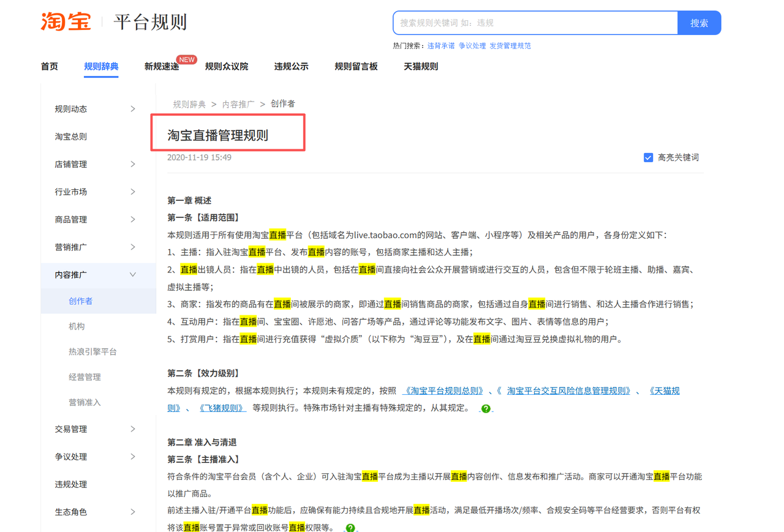Open the 新规速递 tab with NEW badge
784x532 pixels.
[x=162, y=66]
